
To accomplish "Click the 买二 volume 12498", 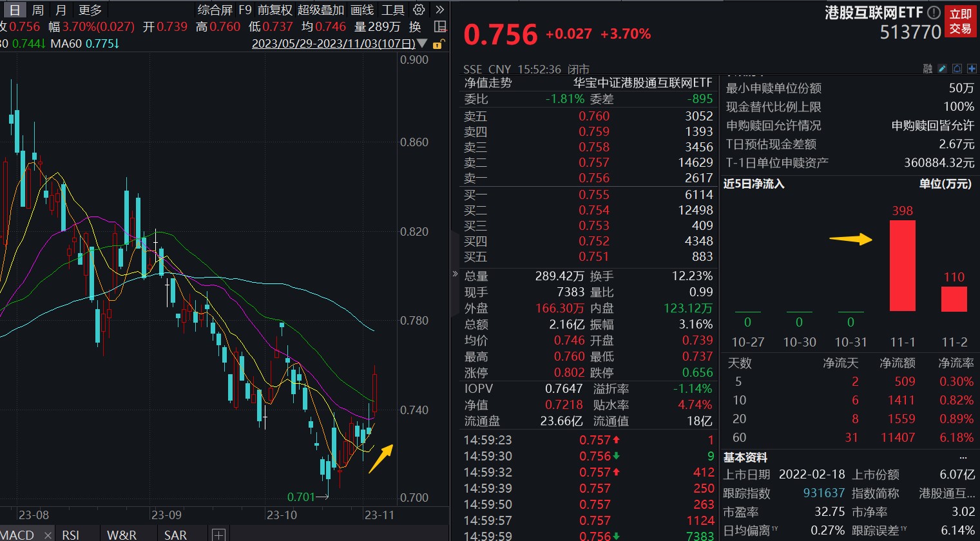I will click(695, 210).
